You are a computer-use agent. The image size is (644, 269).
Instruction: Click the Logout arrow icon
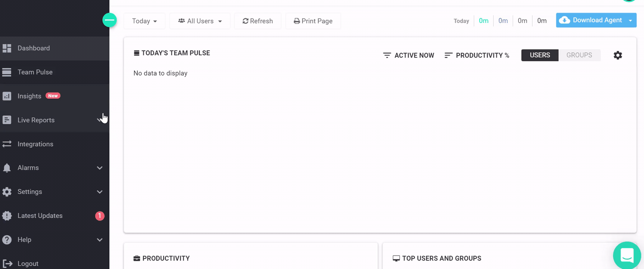pyautogui.click(x=7, y=263)
